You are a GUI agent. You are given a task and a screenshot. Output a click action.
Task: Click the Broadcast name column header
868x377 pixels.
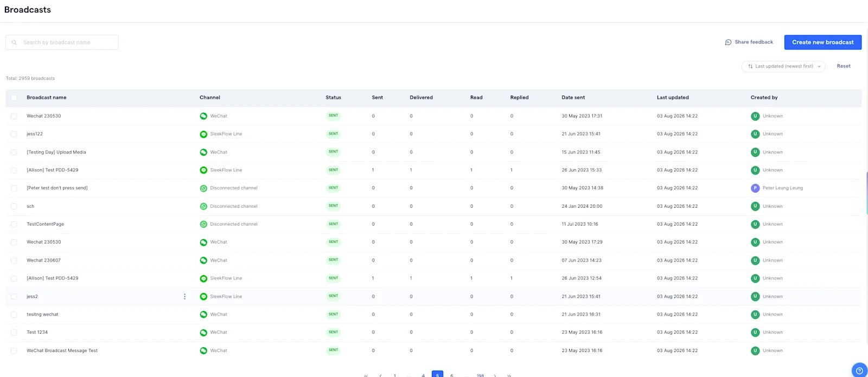click(47, 98)
